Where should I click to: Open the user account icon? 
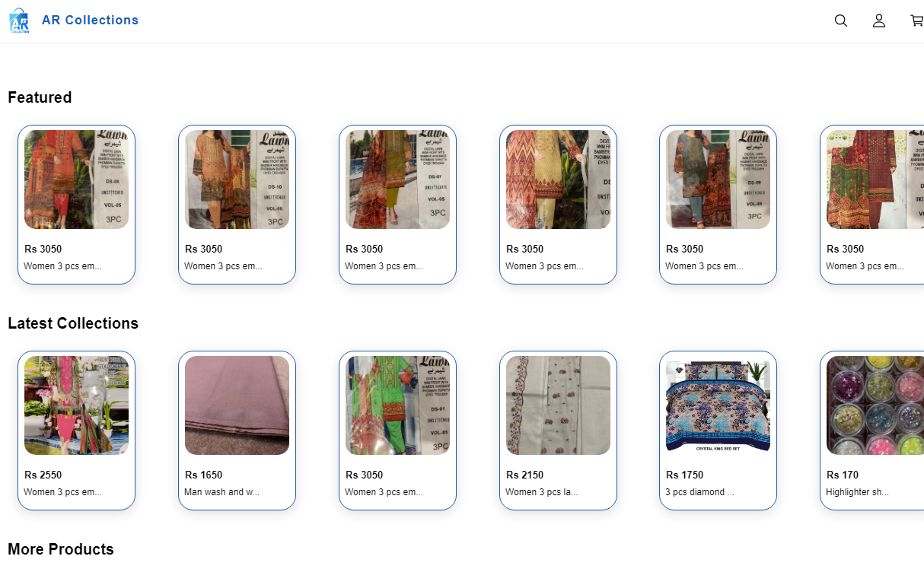(879, 21)
